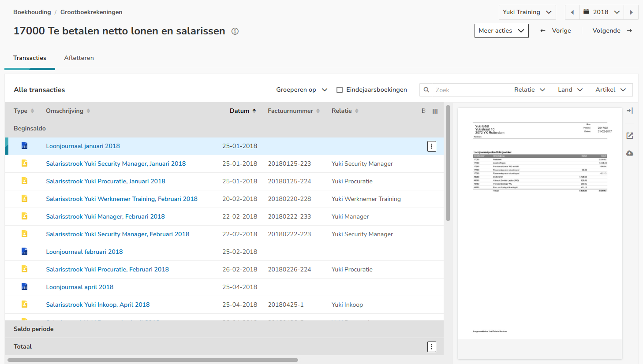Click document icon of Loonjournaal februari 2018
Screen dimensions: 643x364
(x=25, y=251)
